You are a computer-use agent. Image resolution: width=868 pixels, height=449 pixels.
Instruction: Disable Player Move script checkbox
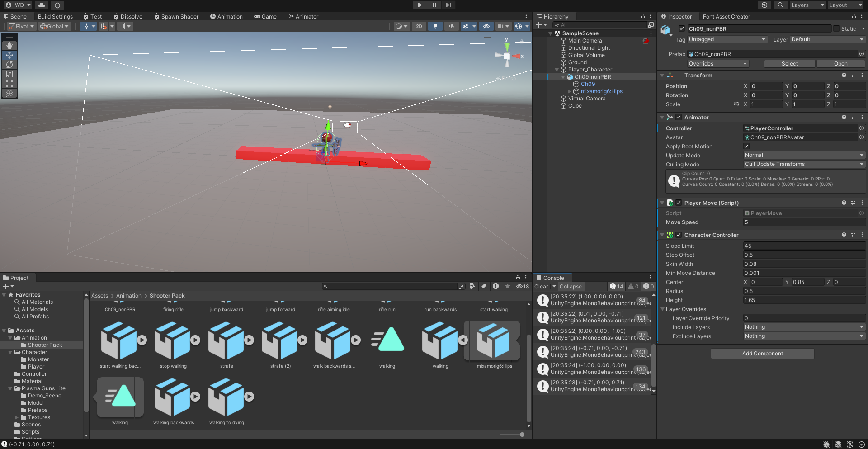coord(679,203)
